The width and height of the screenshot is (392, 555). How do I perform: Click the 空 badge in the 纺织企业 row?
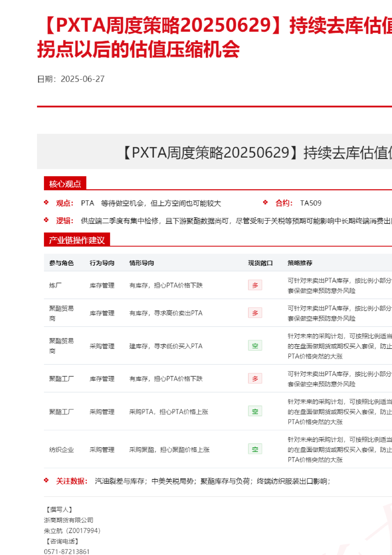[255, 449]
